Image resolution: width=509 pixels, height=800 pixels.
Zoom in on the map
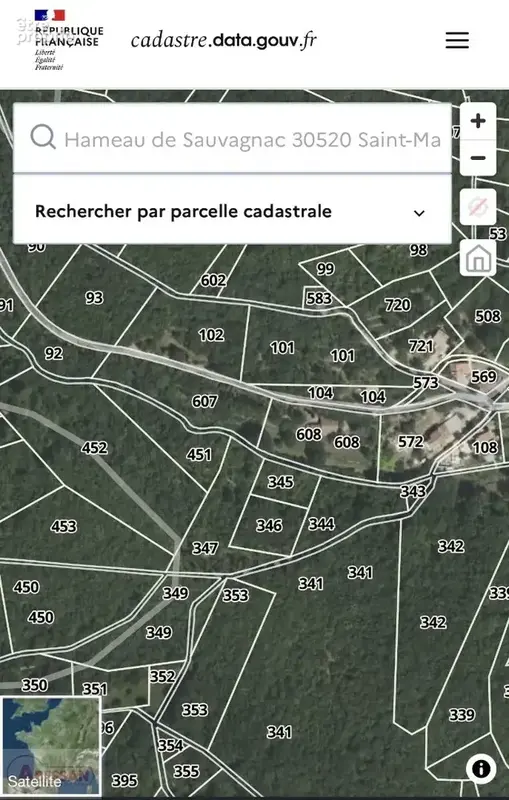click(x=478, y=121)
